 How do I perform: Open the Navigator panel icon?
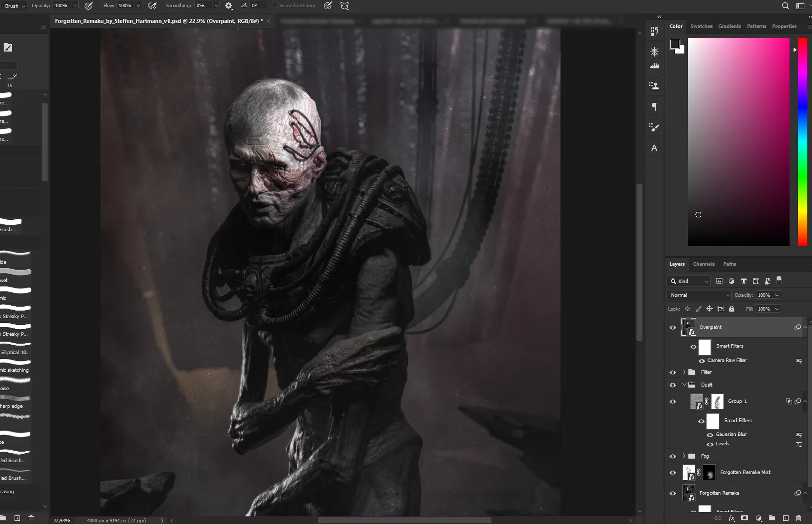[x=654, y=51]
